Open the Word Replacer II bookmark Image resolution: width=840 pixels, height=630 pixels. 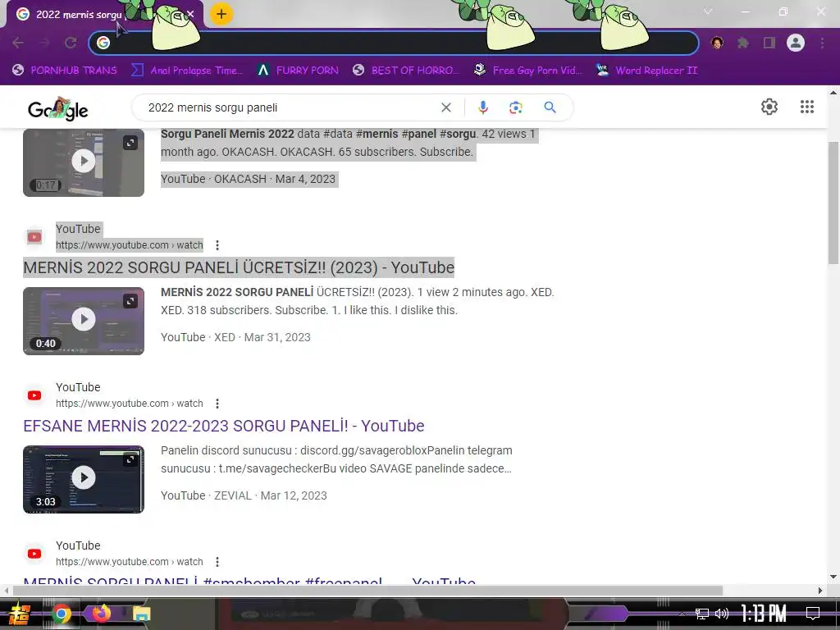click(x=646, y=71)
